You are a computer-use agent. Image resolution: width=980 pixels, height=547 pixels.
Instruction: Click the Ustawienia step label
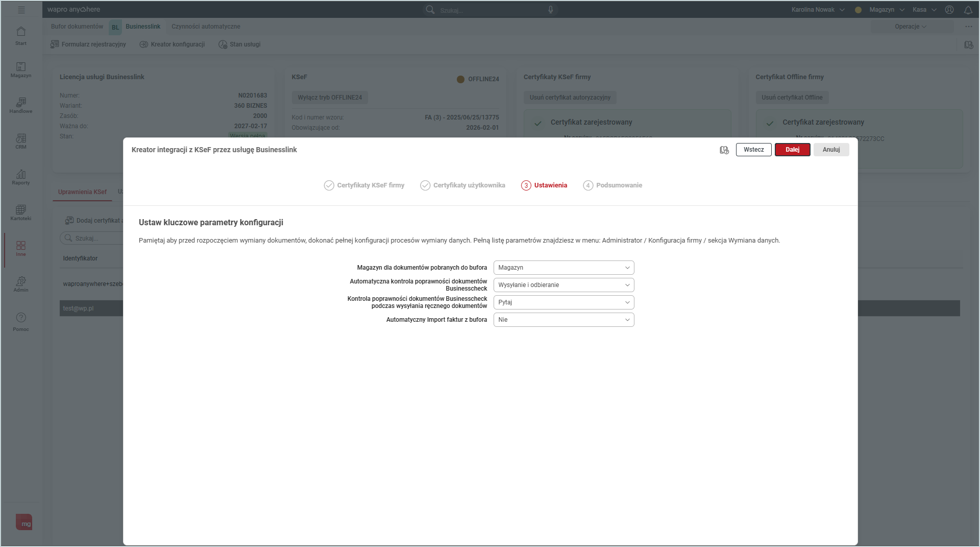click(551, 185)
